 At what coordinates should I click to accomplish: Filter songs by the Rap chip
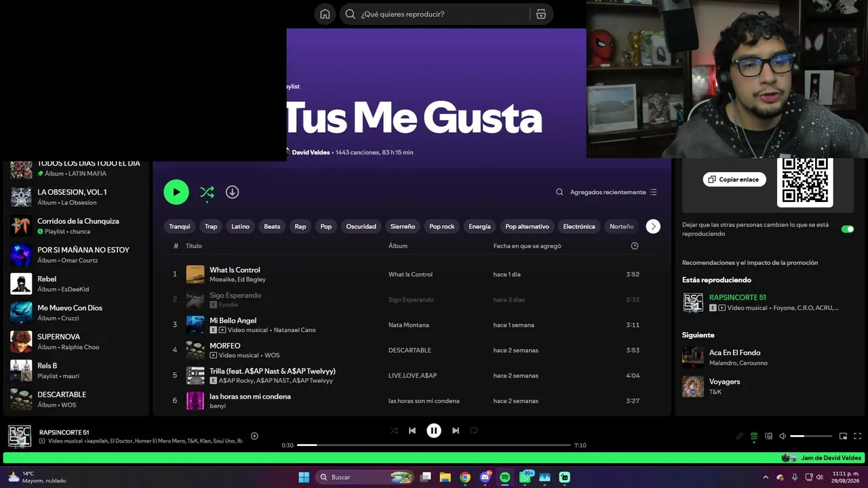click(x=300, y=226)
